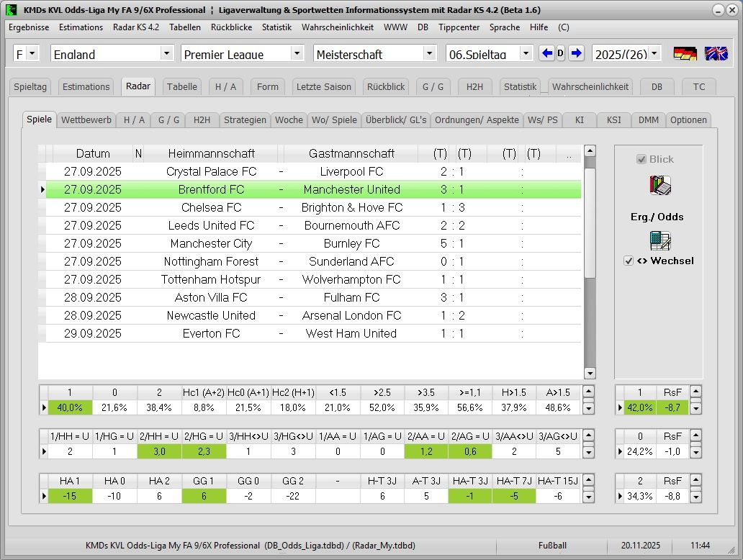This screenshot has width=743, height=560.
Task: Click the match list scrollbar down arrow
Action: coord(590,373)
